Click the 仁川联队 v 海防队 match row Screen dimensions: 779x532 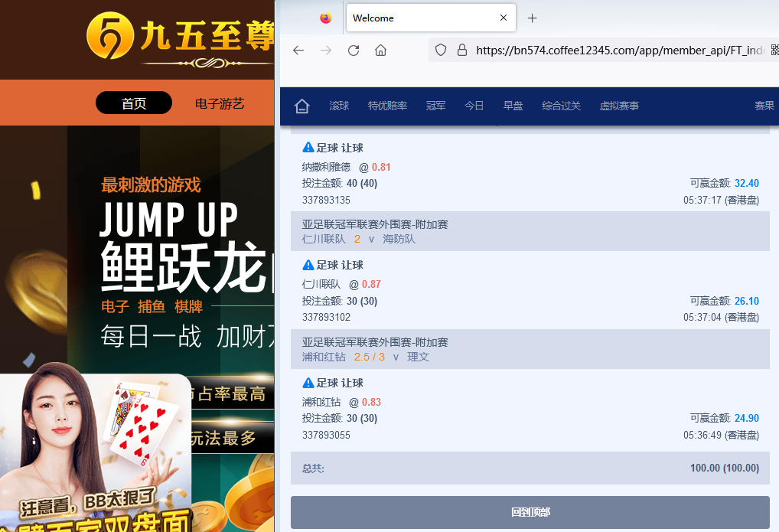click(530, 231)
